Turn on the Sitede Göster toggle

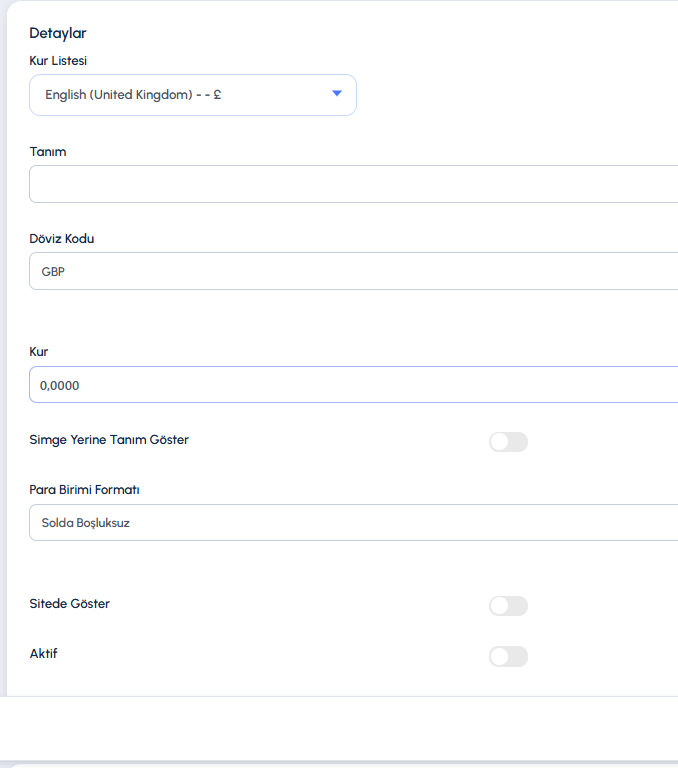508,606
